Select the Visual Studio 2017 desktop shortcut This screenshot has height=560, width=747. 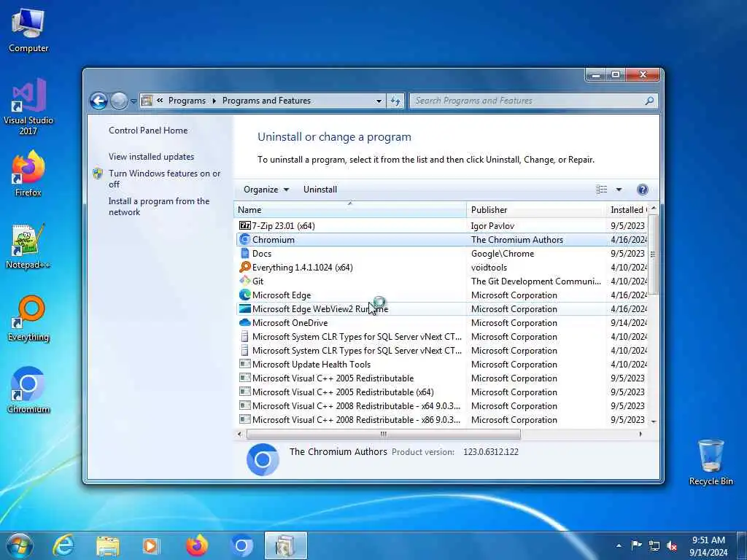(x=28, y=106)
